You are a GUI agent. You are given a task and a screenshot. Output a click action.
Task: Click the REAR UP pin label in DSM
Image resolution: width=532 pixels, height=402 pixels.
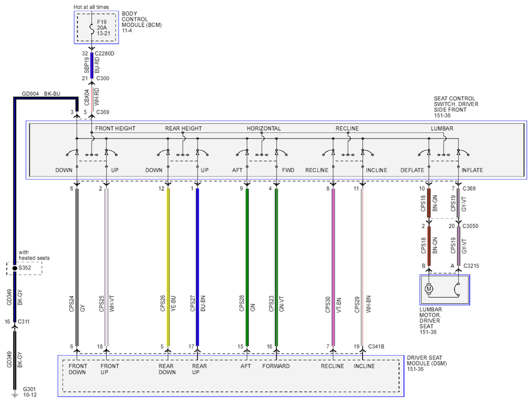coord(199,369)
